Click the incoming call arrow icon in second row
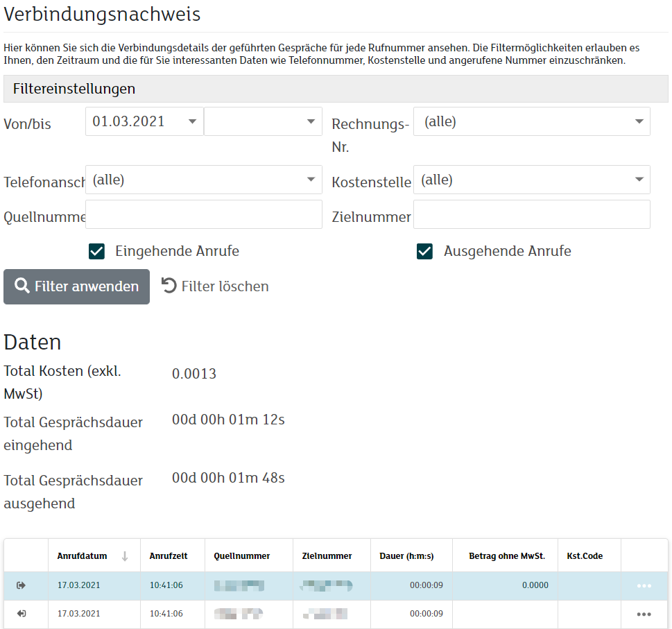Screen dimensions: 672x629 [21, 614]
